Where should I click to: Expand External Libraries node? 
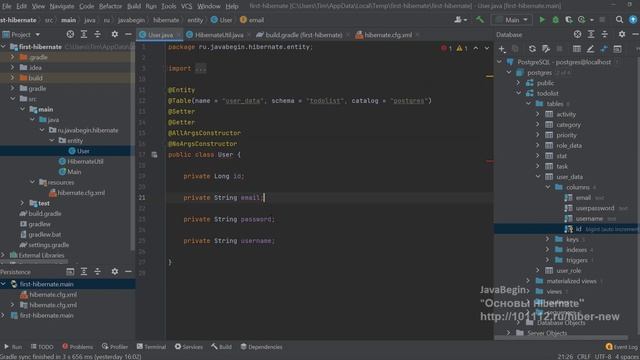pos(3,255)
